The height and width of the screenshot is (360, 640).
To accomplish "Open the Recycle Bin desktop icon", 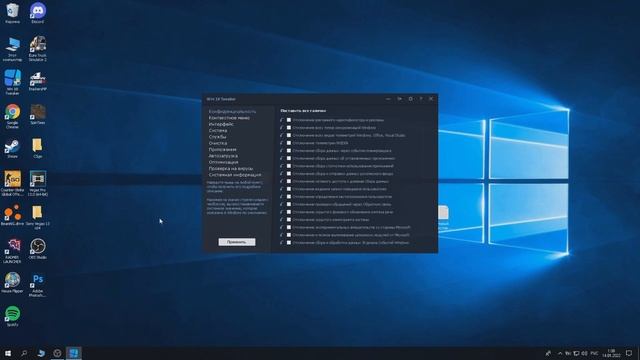I will (x=12, y=13).
